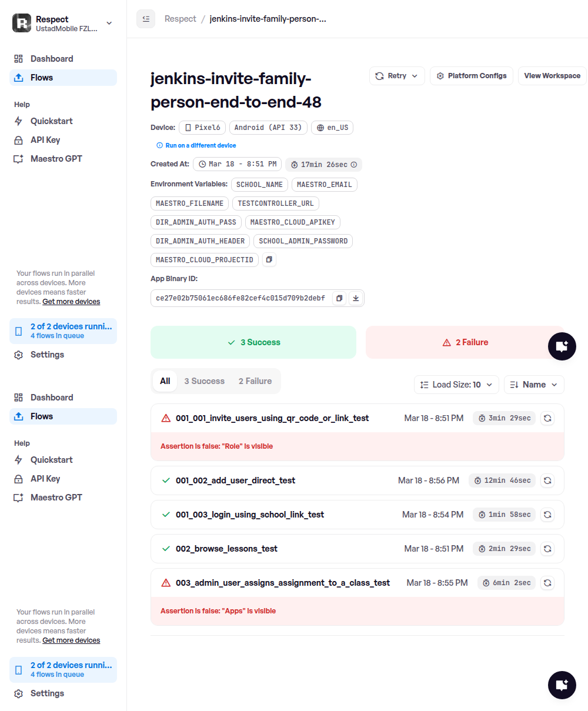Copy the App Binary ID
The height and width of the screenshot is (711, 588).
click(339, 298)
